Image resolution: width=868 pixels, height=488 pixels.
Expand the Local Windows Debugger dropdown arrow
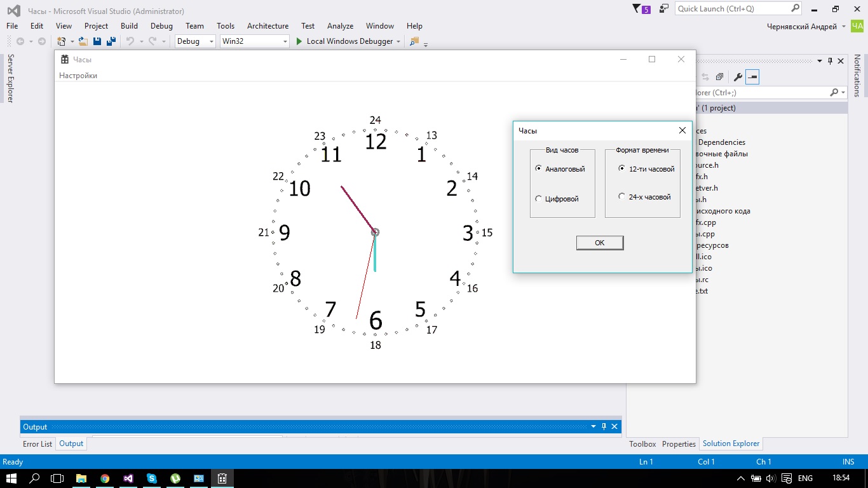pyautogui.click(x=398, y=41)
